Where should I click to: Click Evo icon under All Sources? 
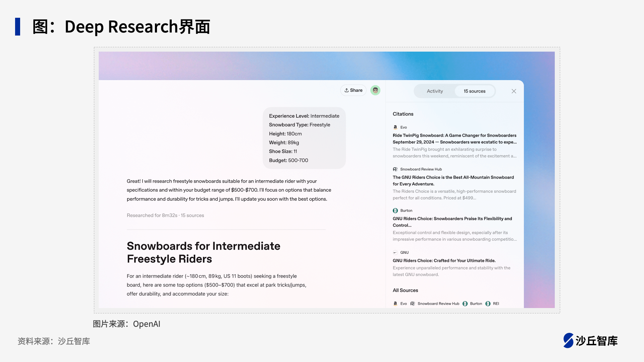point(395,304)
